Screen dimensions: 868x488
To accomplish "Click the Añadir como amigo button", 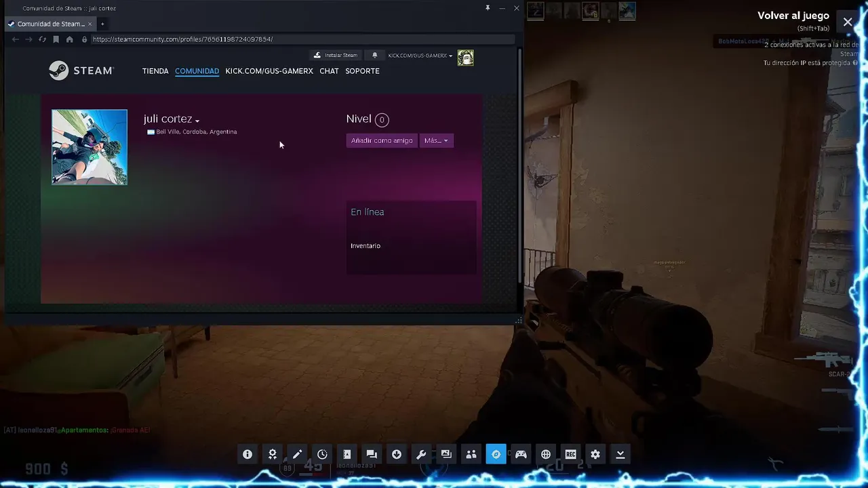I will click(x=382, y=140).
